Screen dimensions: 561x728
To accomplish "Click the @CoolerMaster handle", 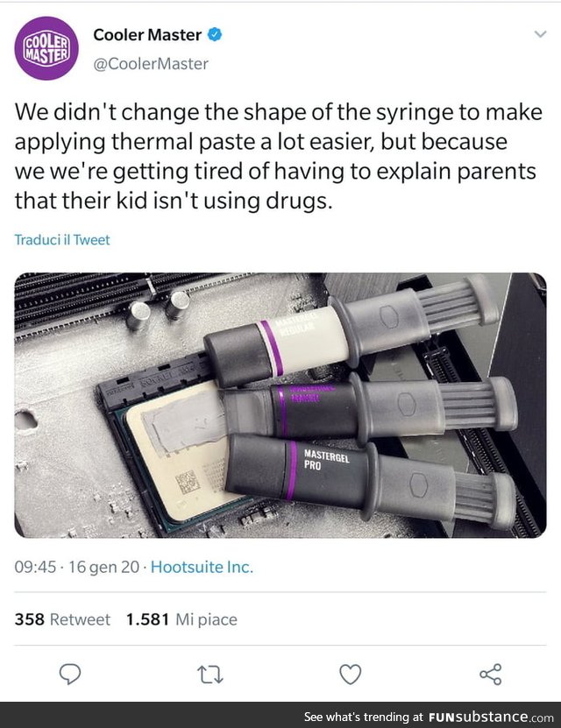I will [151, 64].
